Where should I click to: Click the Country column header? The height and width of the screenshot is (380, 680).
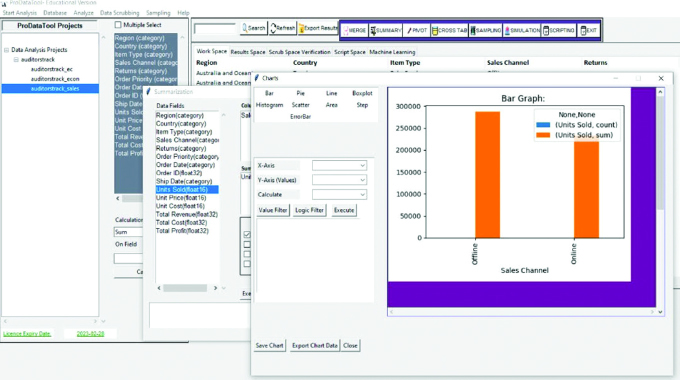coord(305,63)
